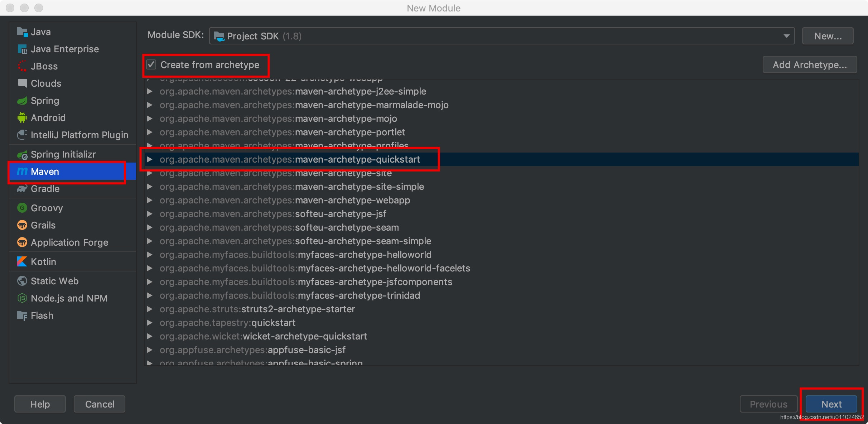Uncheck Create from archetype checkbox
This screenshot has height=424, width=868.
click(x=151, y=65)
